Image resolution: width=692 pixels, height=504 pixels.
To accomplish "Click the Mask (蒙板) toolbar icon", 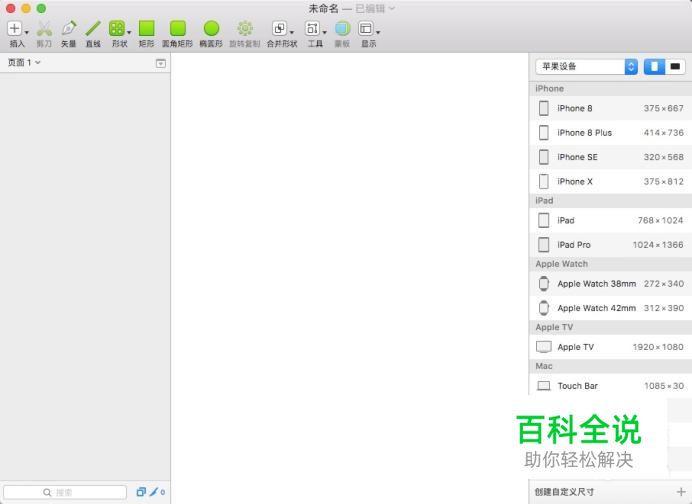I will click(x=342, y=28).
